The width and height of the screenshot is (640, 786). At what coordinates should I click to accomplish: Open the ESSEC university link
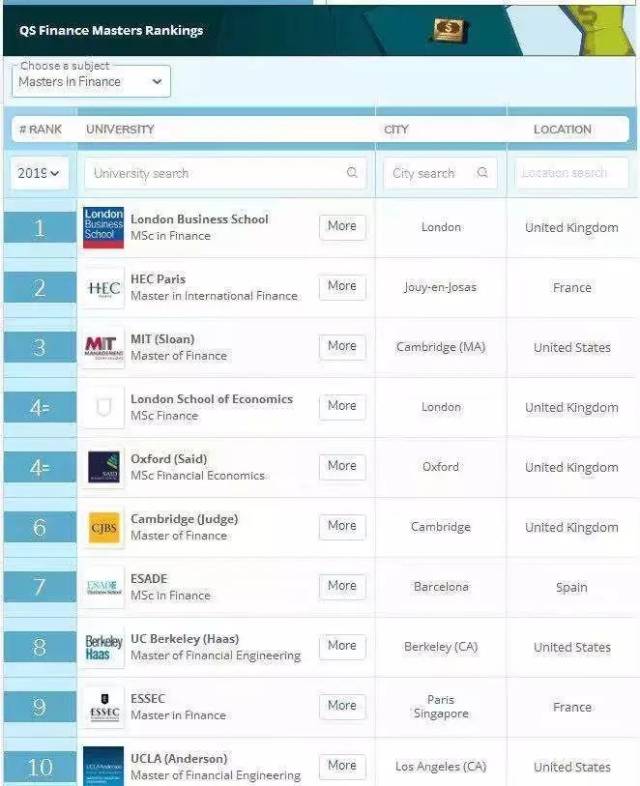tap(148, 698)
